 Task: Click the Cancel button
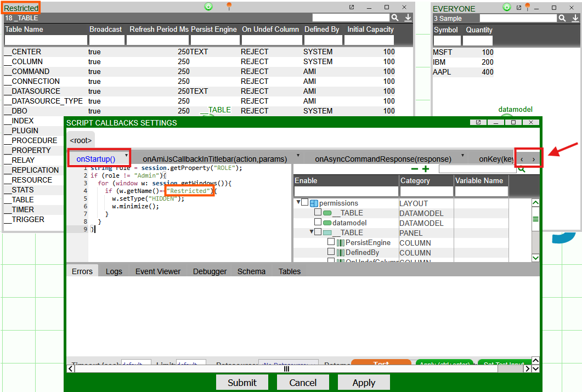(x=303, y=383)
